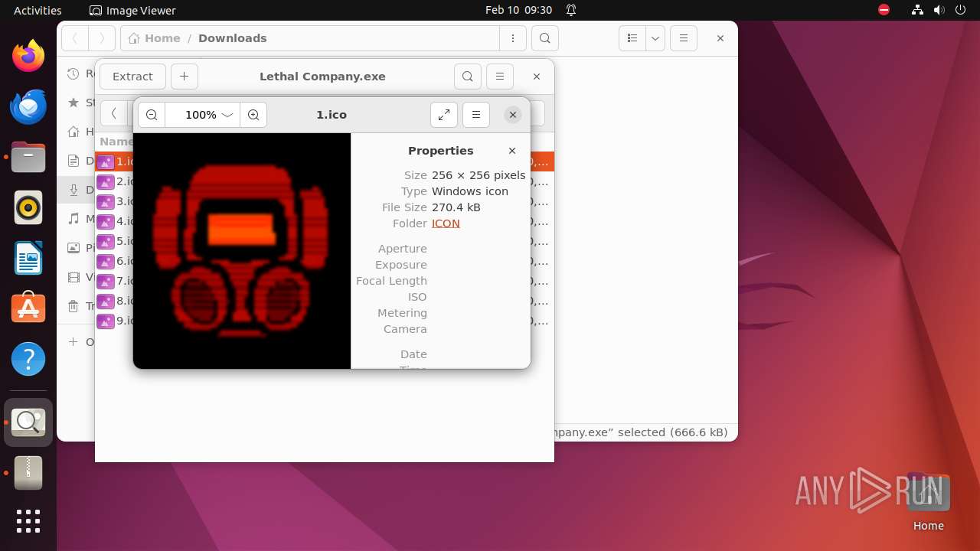
Task: Open the clock and calendar menu
Action: [518, 11]
